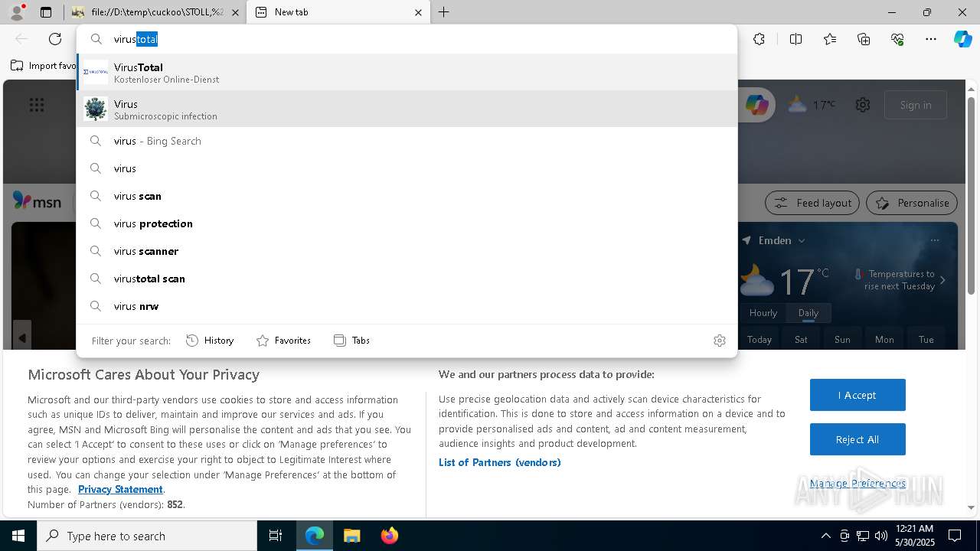This screenshot has width=980, height=551.
Task: Open Microsoft Edge taskbar icon
Action: [315, 536]
